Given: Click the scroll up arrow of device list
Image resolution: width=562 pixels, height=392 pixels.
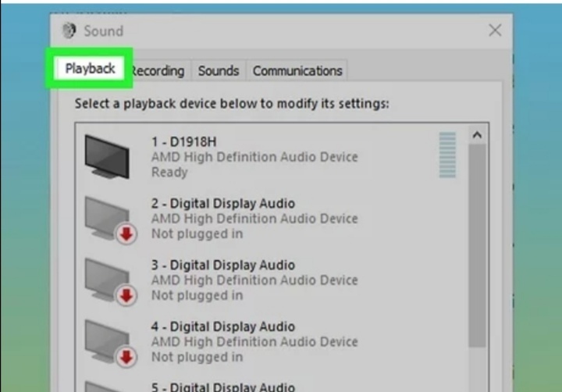Looking at the screenshot, I should coord(477,135).
